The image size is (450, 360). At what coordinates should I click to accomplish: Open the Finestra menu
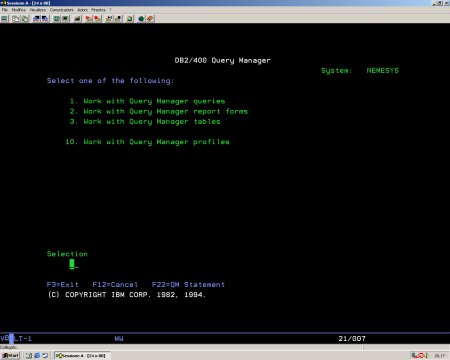98,10
